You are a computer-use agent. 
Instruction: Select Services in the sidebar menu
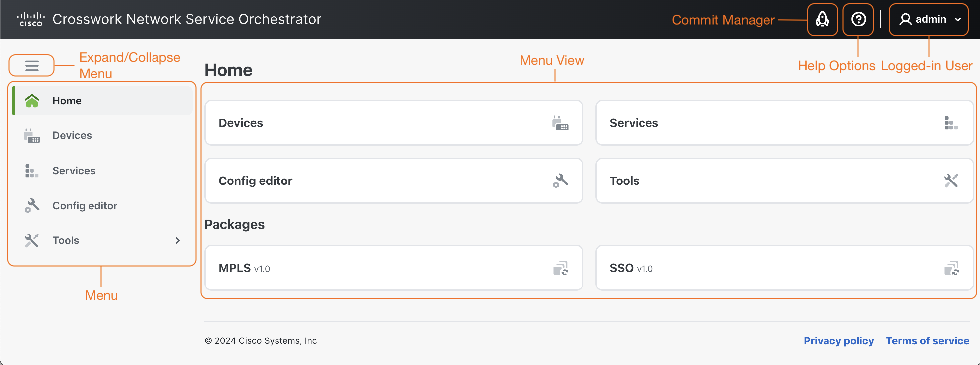(x=74, y=171)
